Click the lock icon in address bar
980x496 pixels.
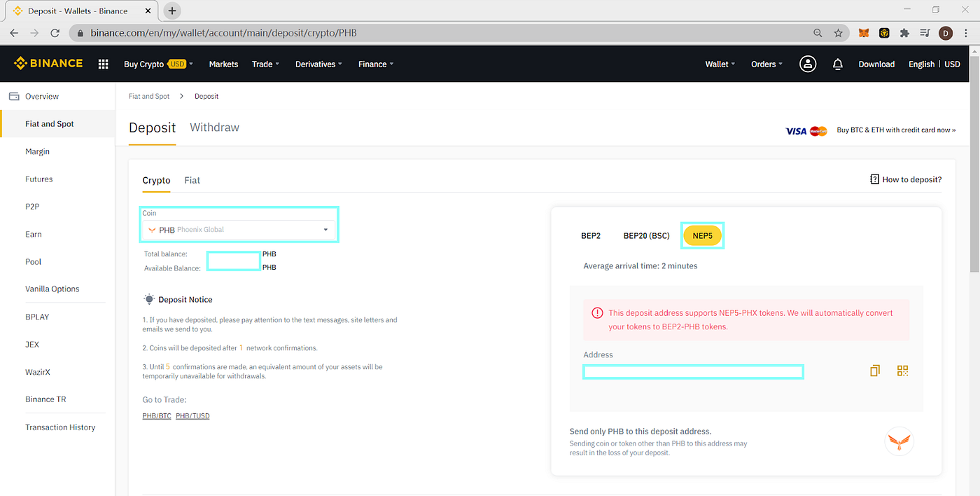(80, 33)
